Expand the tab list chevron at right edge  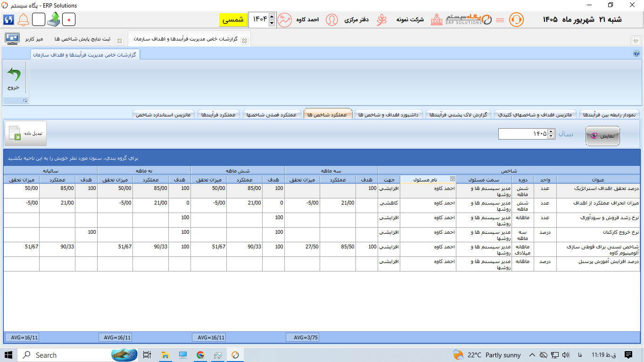click(636, 41)
